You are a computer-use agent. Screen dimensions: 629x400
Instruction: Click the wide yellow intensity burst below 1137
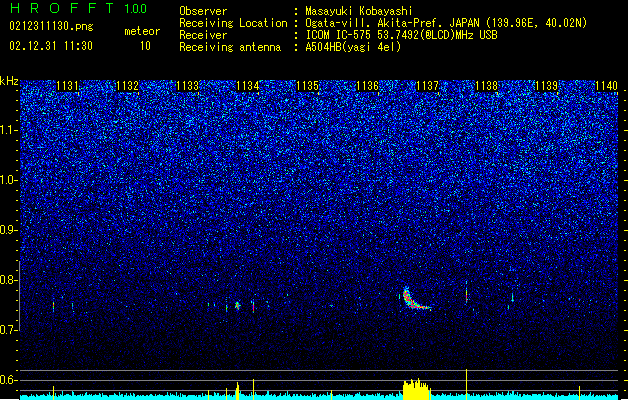pyautogui.click(x=416, y=389)
